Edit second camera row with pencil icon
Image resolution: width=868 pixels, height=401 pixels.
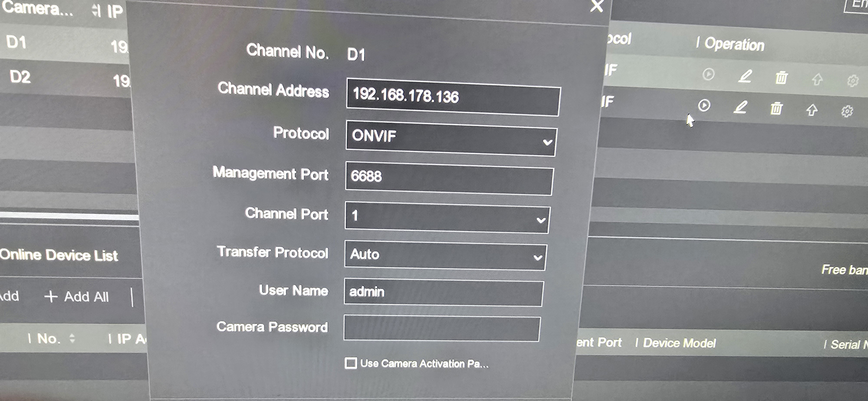point(740,107)
